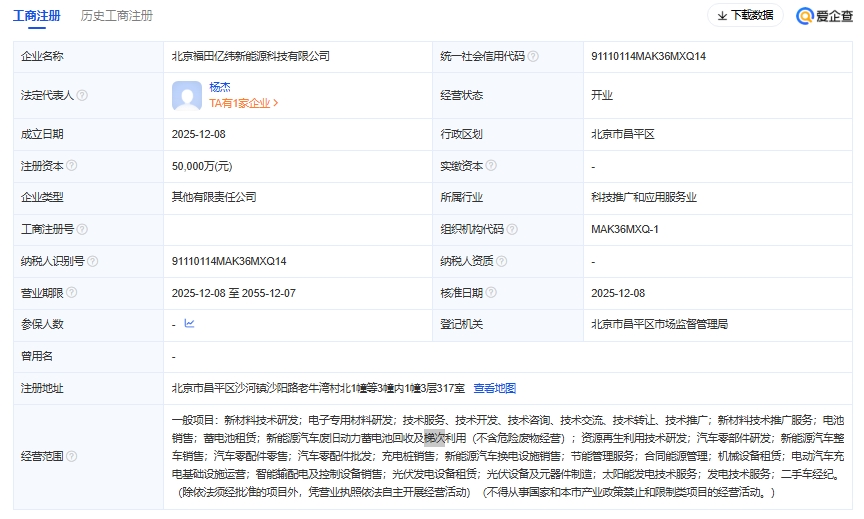Open help tooltip for 工商注册号

[x=82, y=230]
